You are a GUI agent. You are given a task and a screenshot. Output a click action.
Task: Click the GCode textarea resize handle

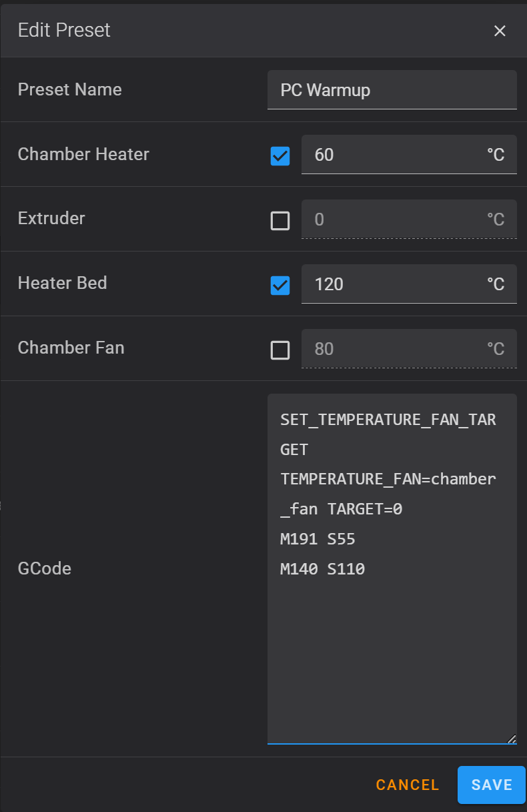click(x=511, y=738)
